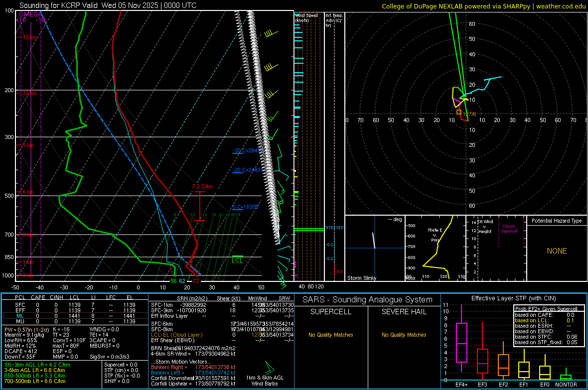Click the Theta-E v. Pres plot label
588x390 pixels.
[x=435, y=235]
